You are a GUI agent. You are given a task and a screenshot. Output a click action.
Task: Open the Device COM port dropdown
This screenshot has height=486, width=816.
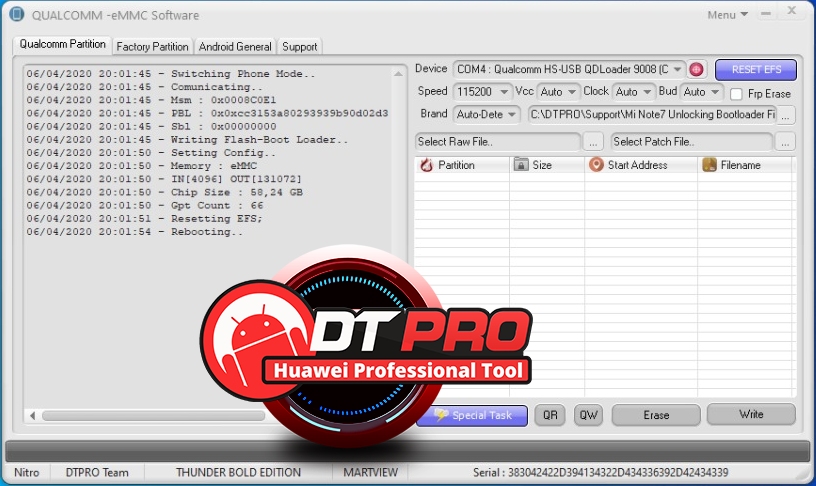pyautogui.click(x=678, y=69)
